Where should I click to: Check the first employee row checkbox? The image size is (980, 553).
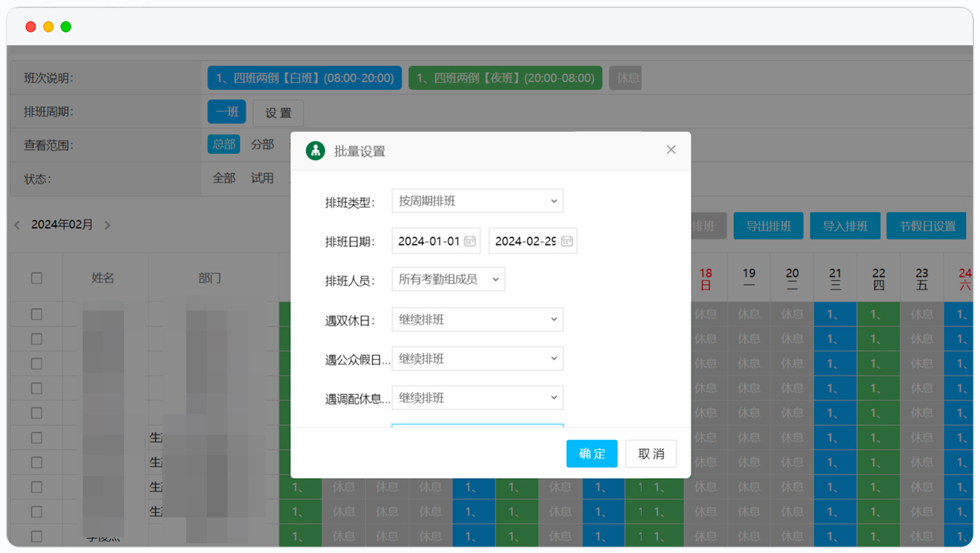37,314
